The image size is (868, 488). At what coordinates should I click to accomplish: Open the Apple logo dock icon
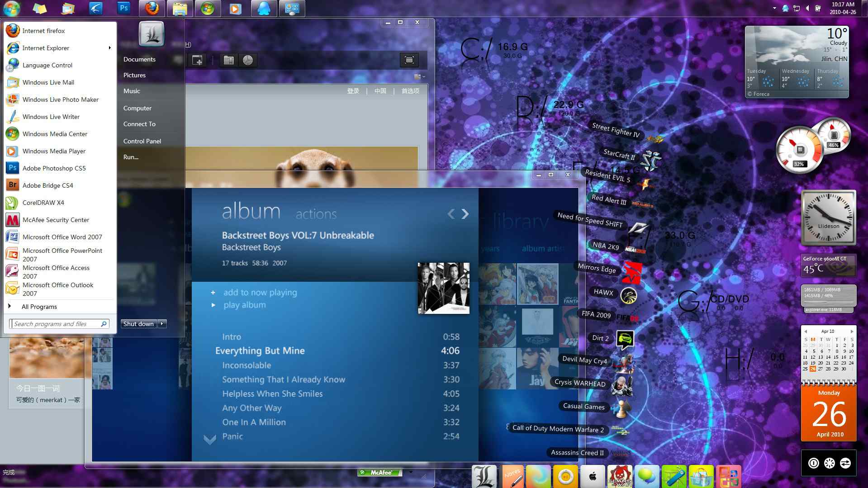coord(593,476)
